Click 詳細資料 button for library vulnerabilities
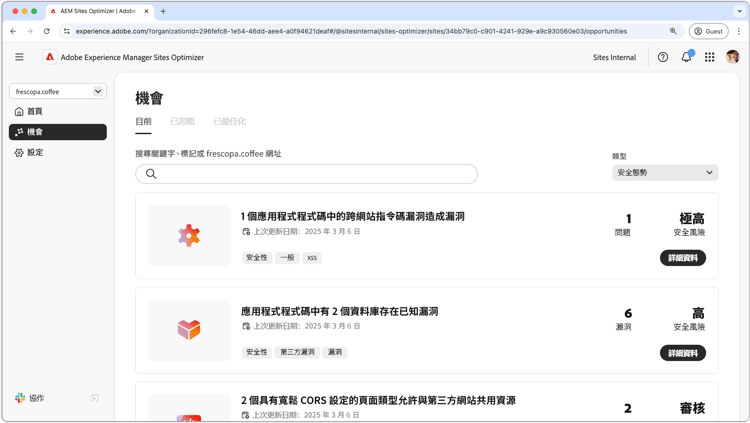This screenshot has height=423, width=750. click(683, 353)
